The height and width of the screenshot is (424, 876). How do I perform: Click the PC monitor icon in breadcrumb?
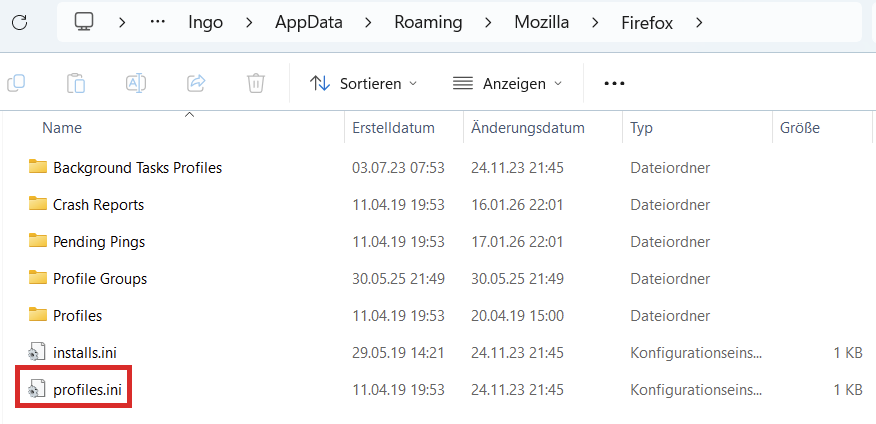(x=84, y=21)
